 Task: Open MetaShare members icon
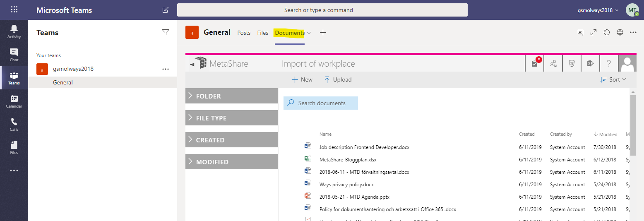(553, 63)
